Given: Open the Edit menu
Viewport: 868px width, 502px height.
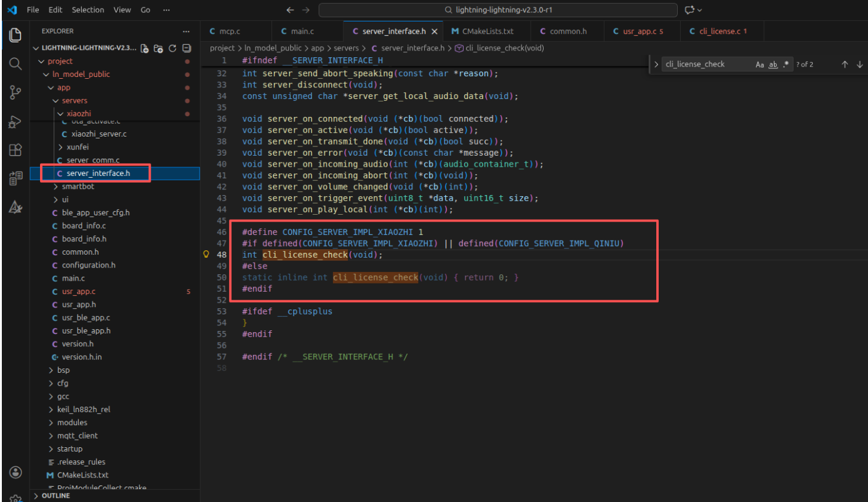Looking at the screenshot, I should 55,10.
